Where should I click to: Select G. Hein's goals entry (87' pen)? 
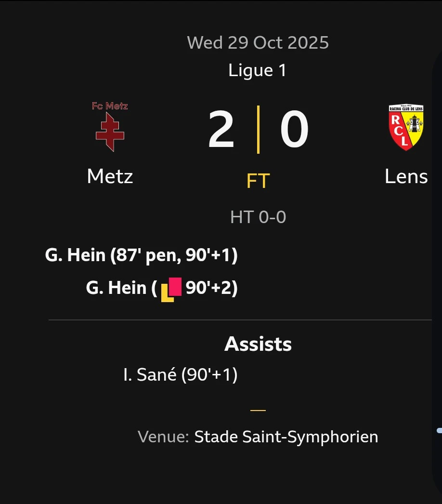(141, 255)
